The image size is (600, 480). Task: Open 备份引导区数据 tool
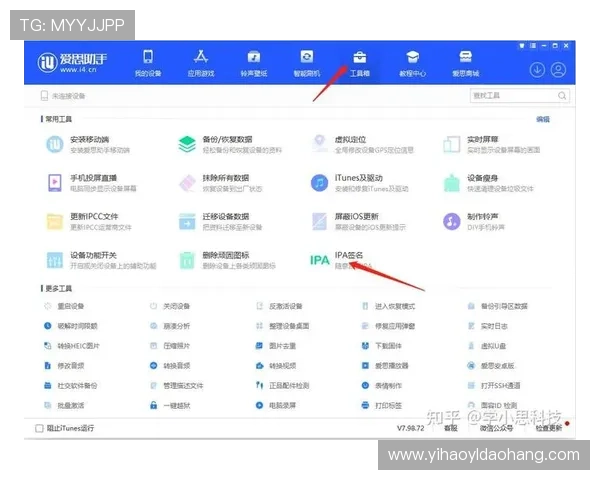coord(498,306)
